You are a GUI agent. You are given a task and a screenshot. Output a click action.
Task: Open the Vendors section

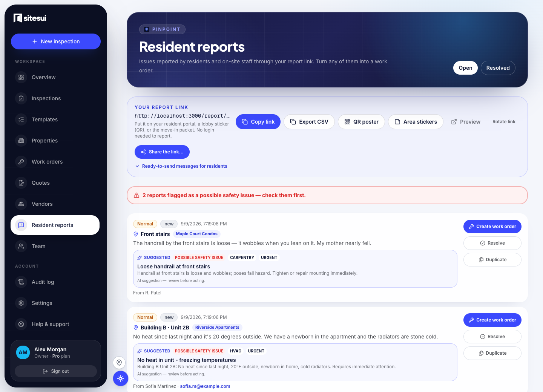[x=55, y=204]
